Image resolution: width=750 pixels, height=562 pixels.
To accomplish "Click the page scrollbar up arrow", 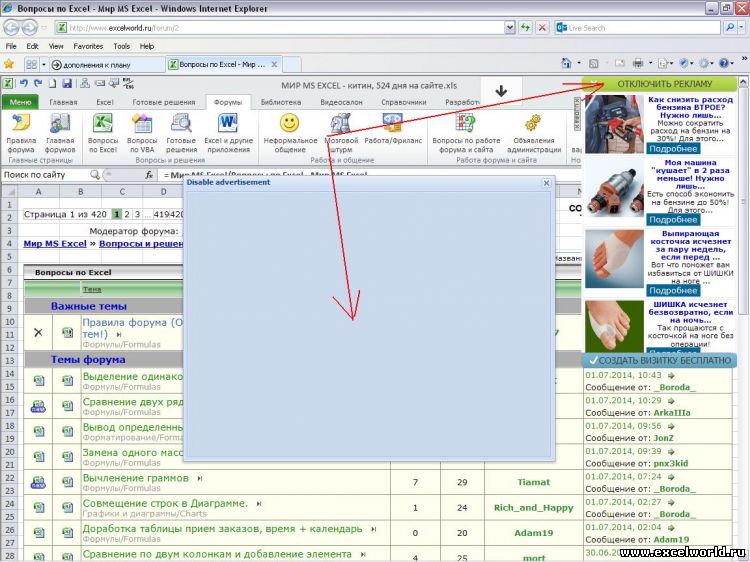I will click(x=743, y=82).
